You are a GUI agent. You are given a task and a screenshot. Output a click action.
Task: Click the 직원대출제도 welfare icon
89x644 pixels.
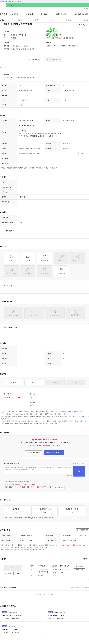[x=28, y=271]
